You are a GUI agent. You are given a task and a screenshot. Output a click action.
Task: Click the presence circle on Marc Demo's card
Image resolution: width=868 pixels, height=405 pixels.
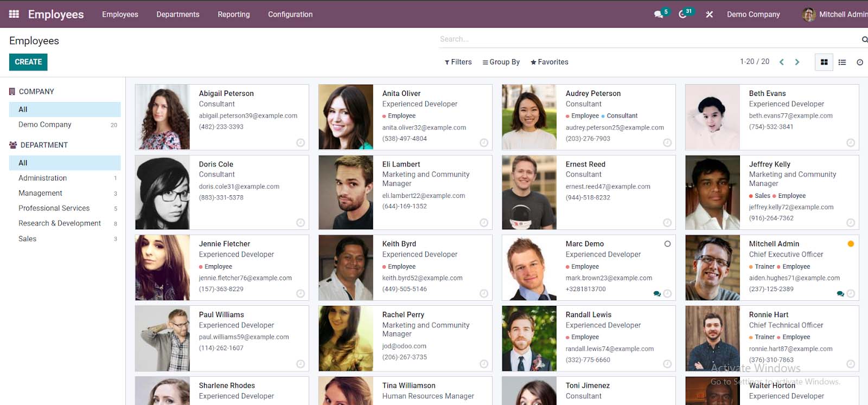pos(667,244)
